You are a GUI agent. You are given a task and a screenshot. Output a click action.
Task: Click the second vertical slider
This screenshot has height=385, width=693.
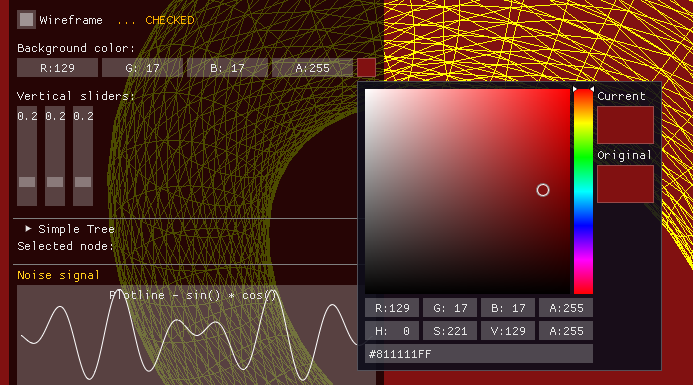[x=55, y=156]
